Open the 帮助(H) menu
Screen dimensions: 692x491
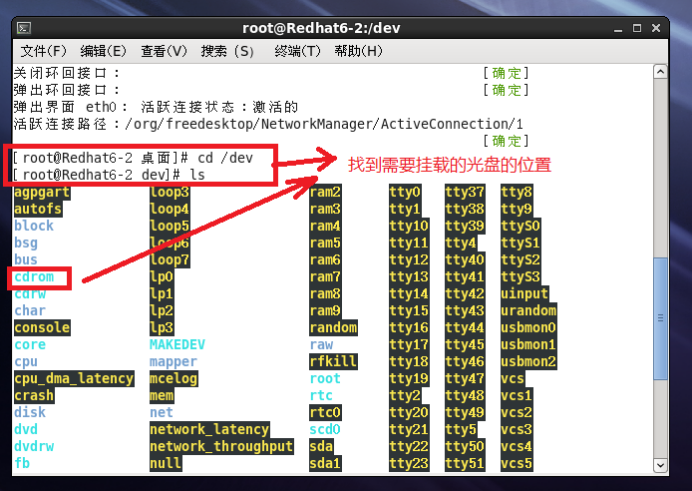358,51
